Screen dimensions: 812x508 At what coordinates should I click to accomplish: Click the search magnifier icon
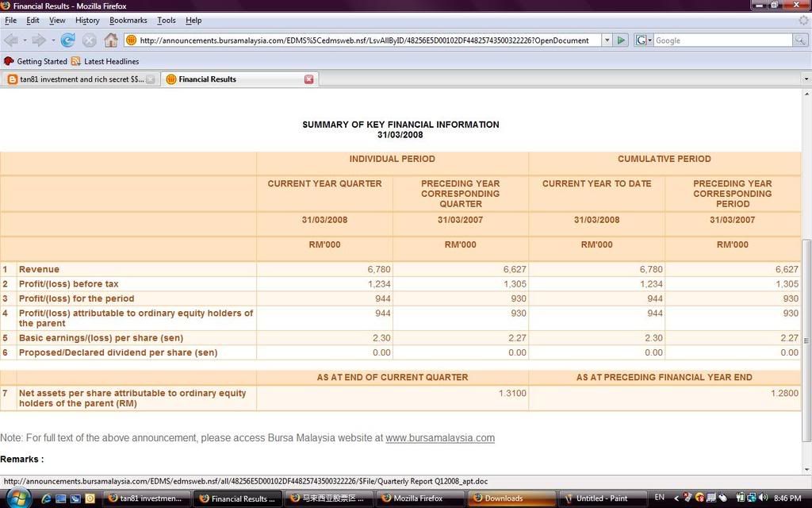pyautogui.click(x=801, y=40)
